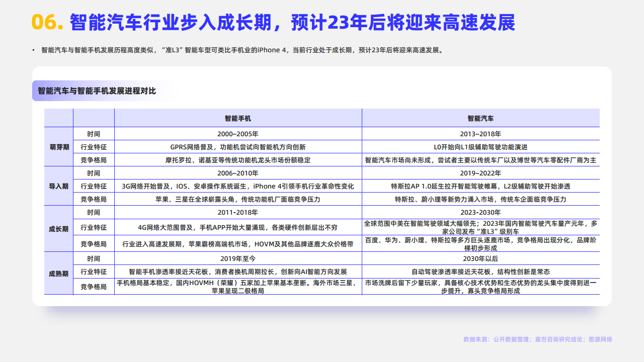
Task: Click the cell '市场洗牌后留下少量玩家'
Action: 480,287
